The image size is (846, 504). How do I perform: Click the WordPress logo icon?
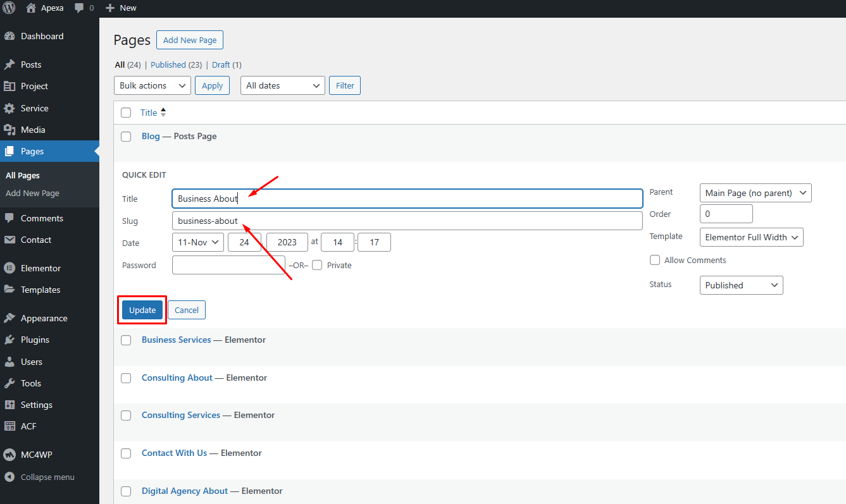pyautogui.click(x=9, y=8)
